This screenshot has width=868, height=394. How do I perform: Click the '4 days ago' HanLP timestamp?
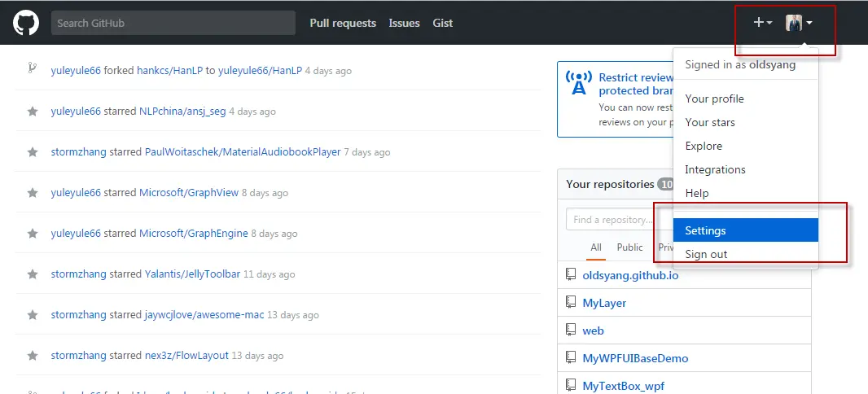tap(328, 71)
